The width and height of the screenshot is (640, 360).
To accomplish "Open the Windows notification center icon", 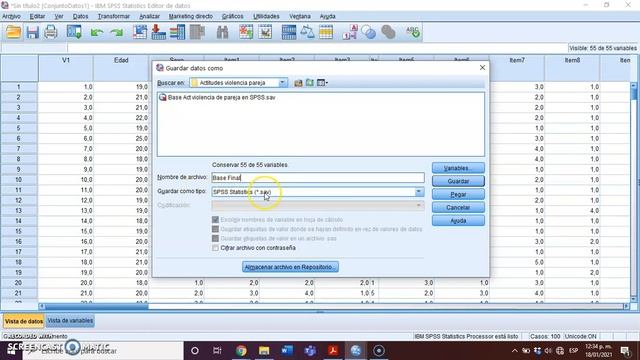I will pyautogui.click(x=624, y=350).
